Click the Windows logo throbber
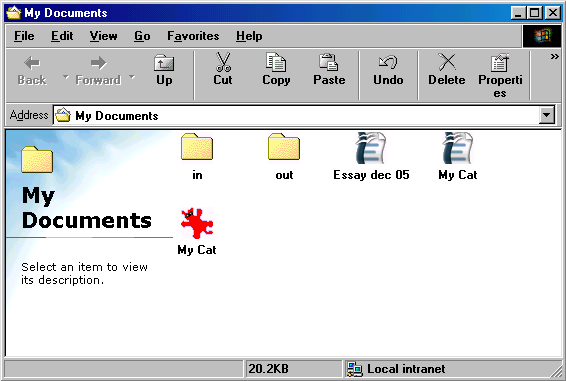The image size is (566, 381). pos(542,36)
